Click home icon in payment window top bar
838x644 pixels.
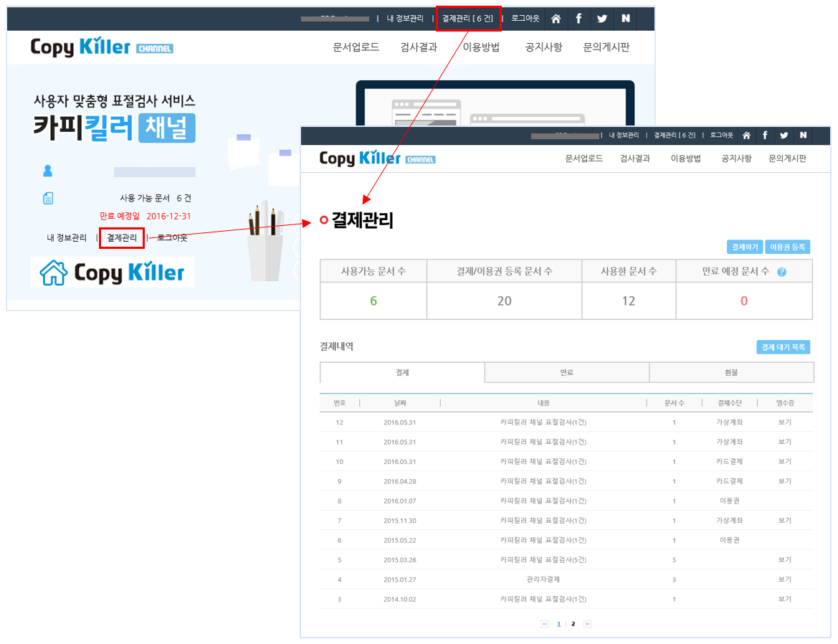click(x=747, y=136)
